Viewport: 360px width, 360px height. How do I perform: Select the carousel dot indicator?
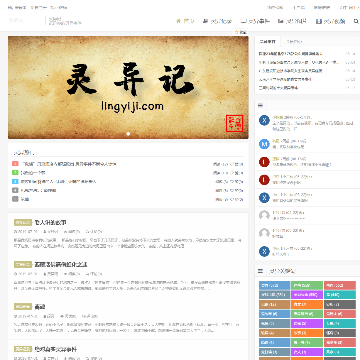(x=128, y=134)
